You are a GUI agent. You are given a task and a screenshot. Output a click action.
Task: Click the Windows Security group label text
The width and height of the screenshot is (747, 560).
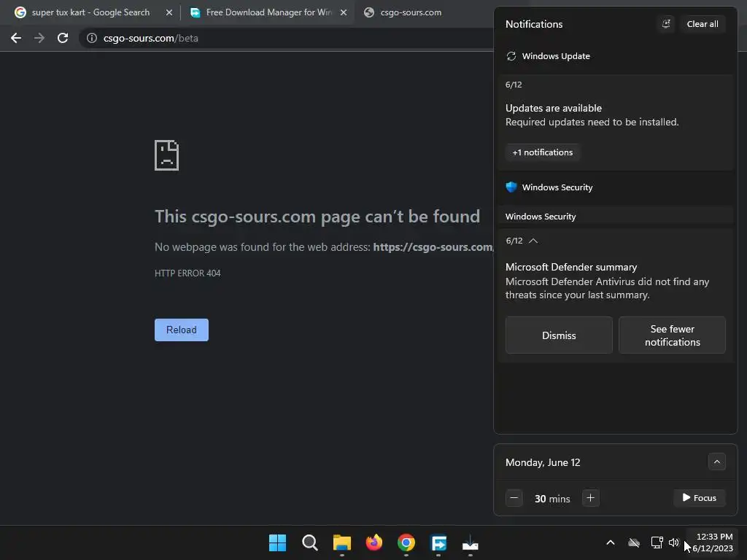click(541, 217)
